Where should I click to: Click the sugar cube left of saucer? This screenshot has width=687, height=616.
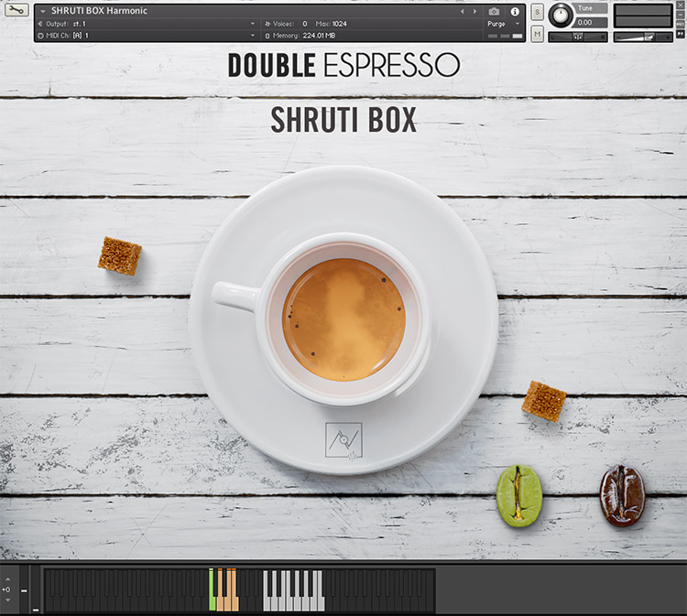tap(120, 255)
